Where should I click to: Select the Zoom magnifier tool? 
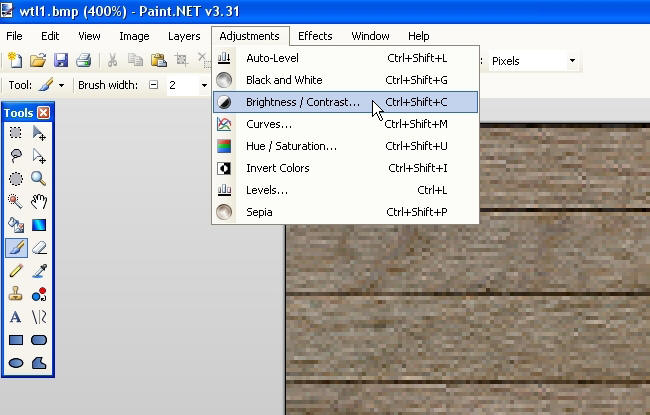click(x=39, y=179)
